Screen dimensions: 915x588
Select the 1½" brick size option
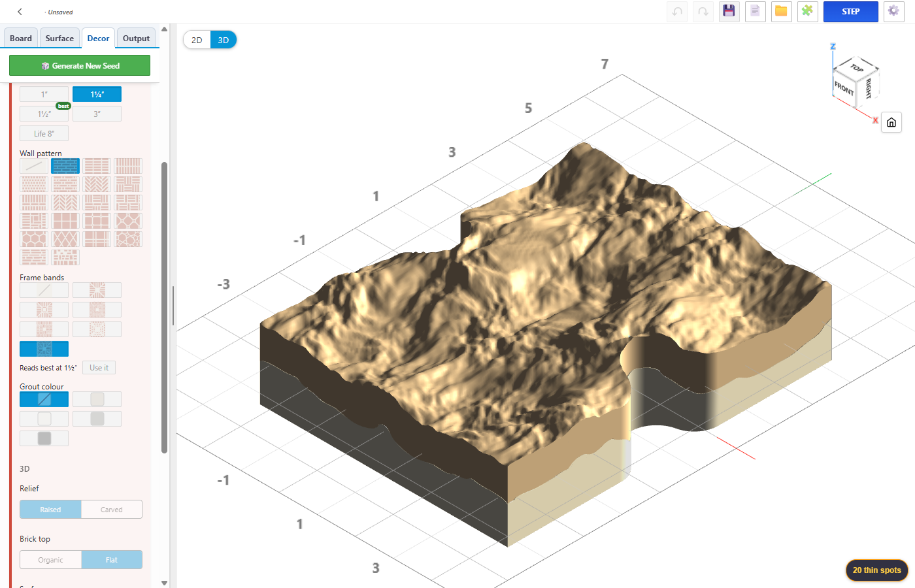coord(44,114)
